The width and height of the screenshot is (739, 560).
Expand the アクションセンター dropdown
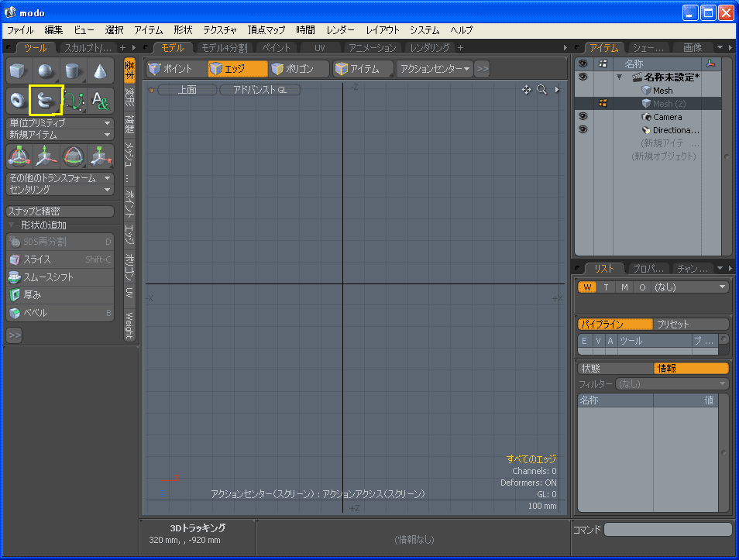[435, 69]
